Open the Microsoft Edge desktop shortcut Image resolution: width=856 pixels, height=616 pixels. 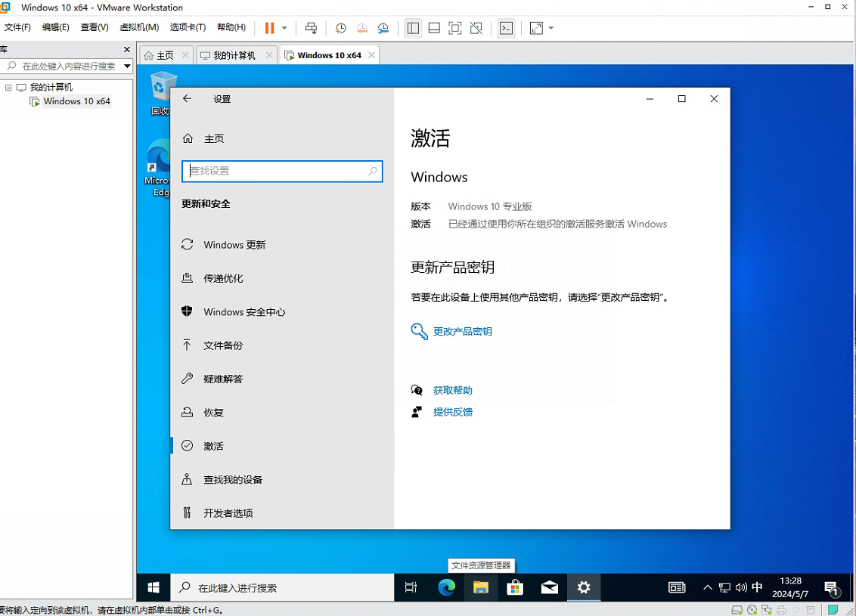[158, 168]
